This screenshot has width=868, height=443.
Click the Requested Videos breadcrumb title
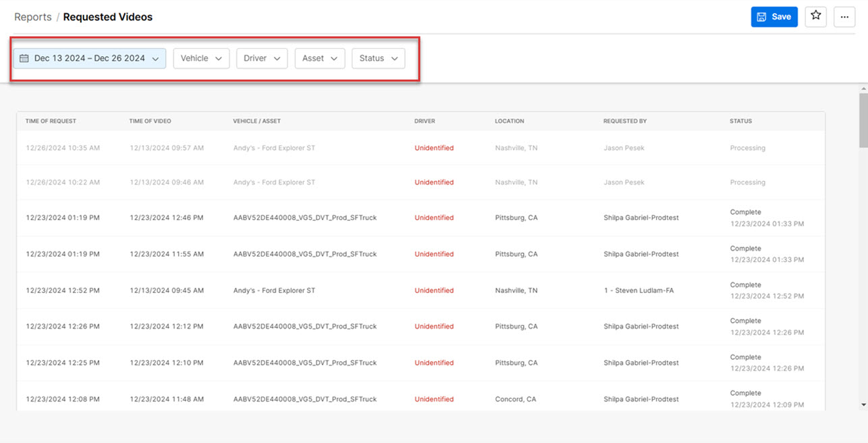click(x=107, y=16)
